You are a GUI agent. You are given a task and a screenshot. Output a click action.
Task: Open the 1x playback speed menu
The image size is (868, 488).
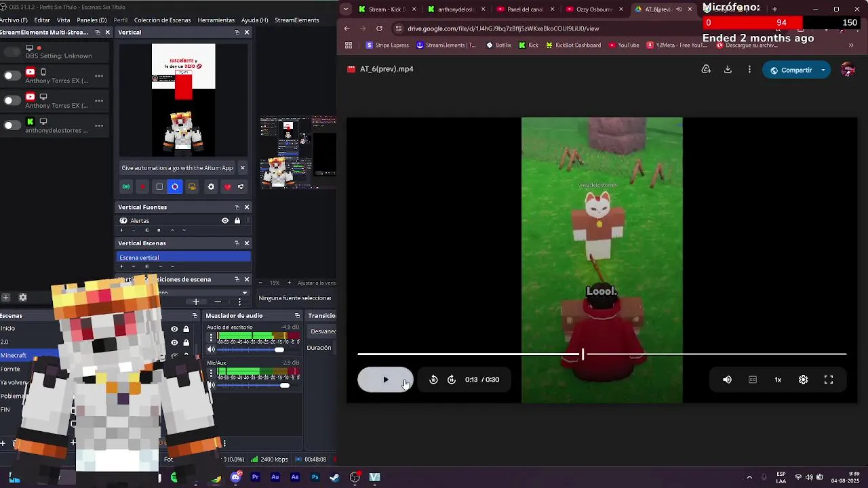[778, 380]
